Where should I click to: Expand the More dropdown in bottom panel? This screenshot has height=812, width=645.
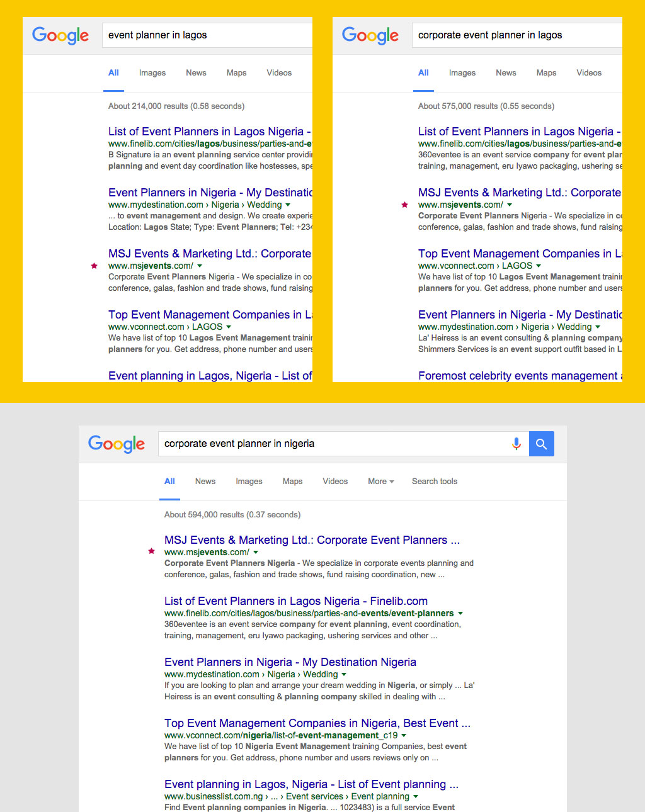pyautogui.click(x=381, y=482)
